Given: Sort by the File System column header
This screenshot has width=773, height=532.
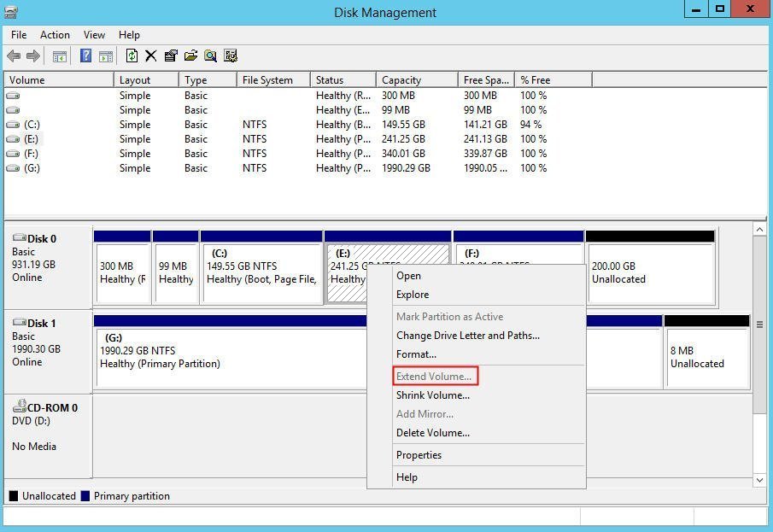Looking at the screenshot, I should coord(272,80).
